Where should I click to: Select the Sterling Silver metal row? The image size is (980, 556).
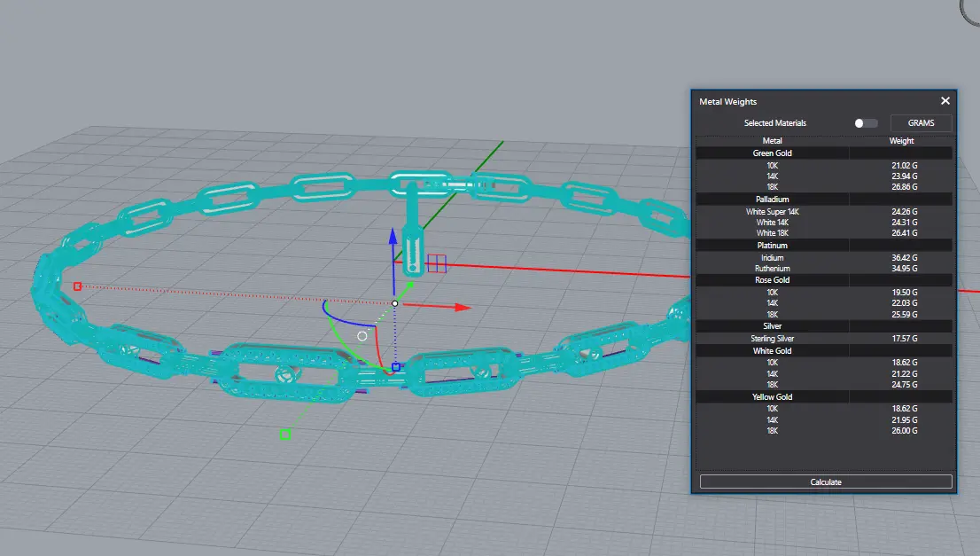point(824,339)
